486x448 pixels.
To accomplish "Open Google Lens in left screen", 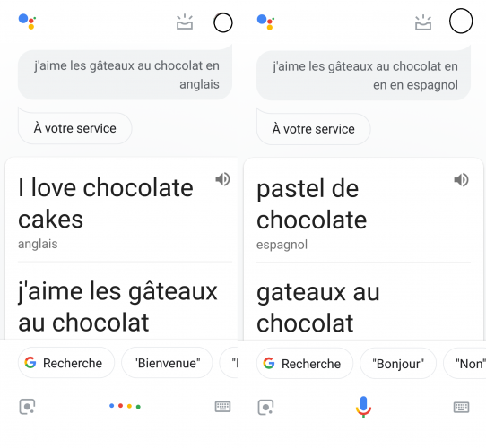I will [27, 407].
